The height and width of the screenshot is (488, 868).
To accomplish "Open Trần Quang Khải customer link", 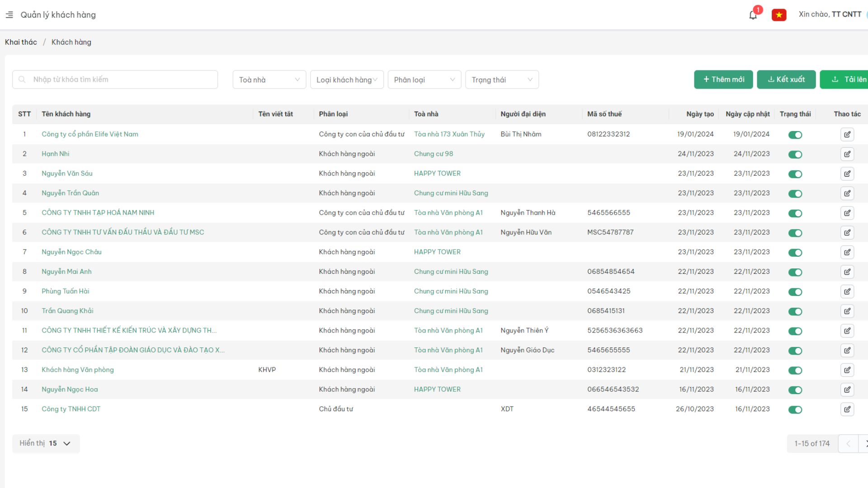I will (x=67, y=311).
